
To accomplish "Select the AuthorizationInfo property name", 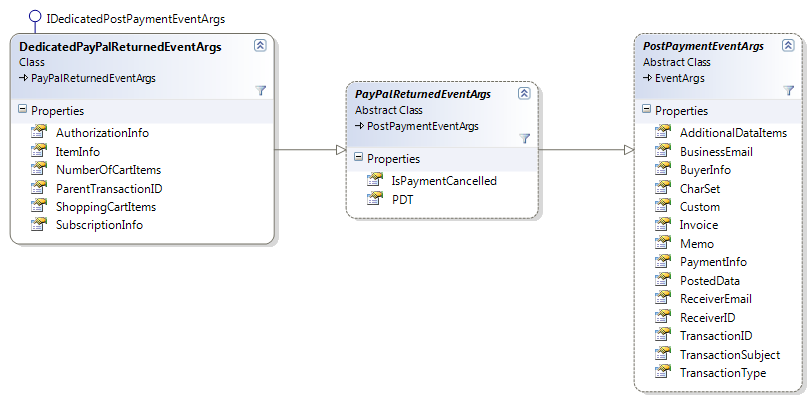I will point(102,133).
